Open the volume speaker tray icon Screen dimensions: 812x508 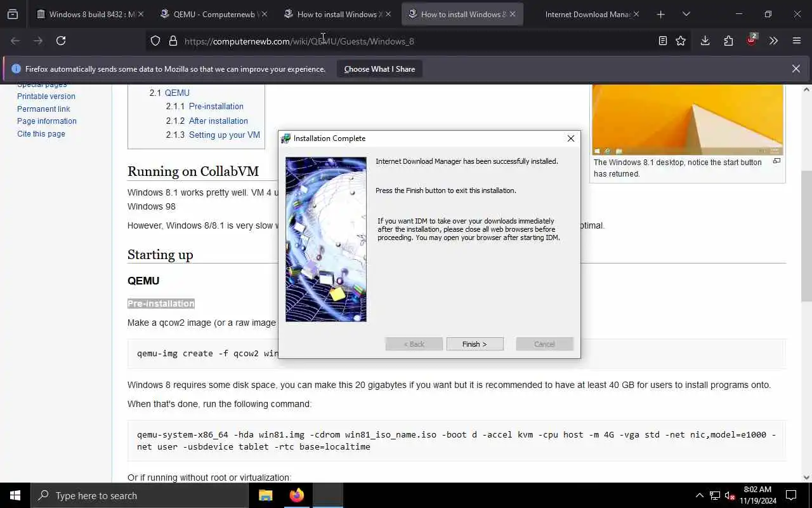pyautogui.click(x=730, y=495)
